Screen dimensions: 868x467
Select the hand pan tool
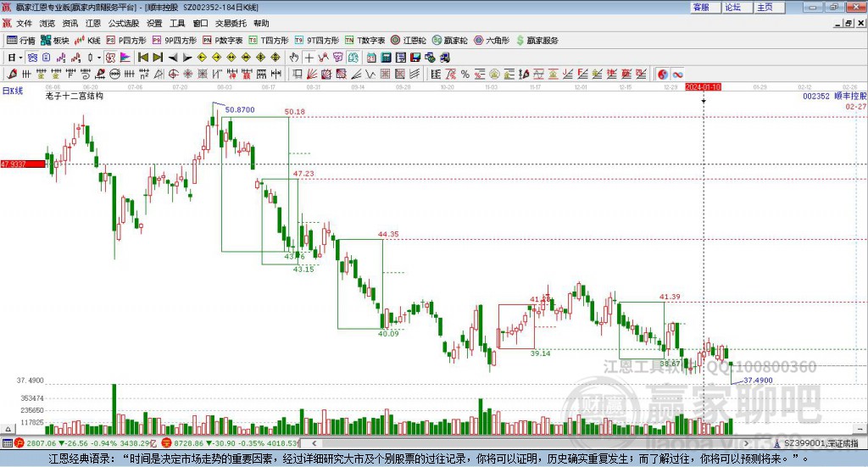click(294, 58)
